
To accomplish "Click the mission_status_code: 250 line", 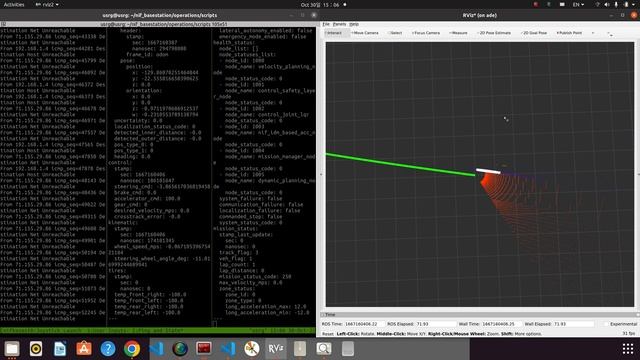I will [255, 277].
